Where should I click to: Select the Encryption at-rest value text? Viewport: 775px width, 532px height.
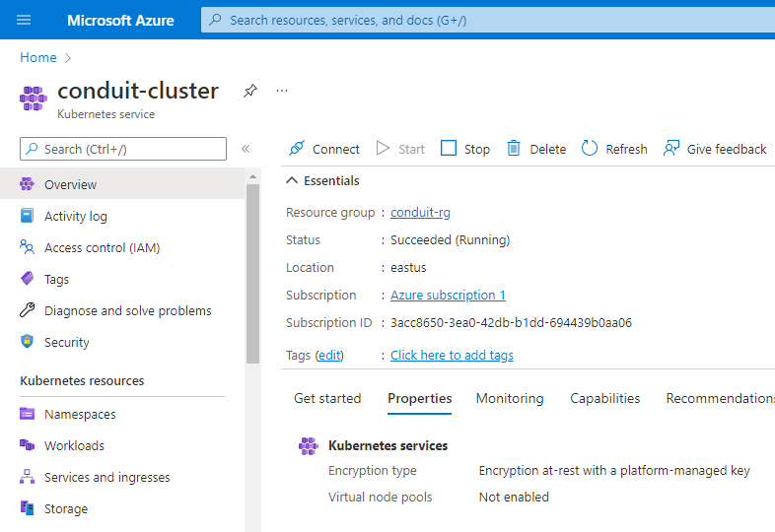pyautogui.click(x=614, y=471)
